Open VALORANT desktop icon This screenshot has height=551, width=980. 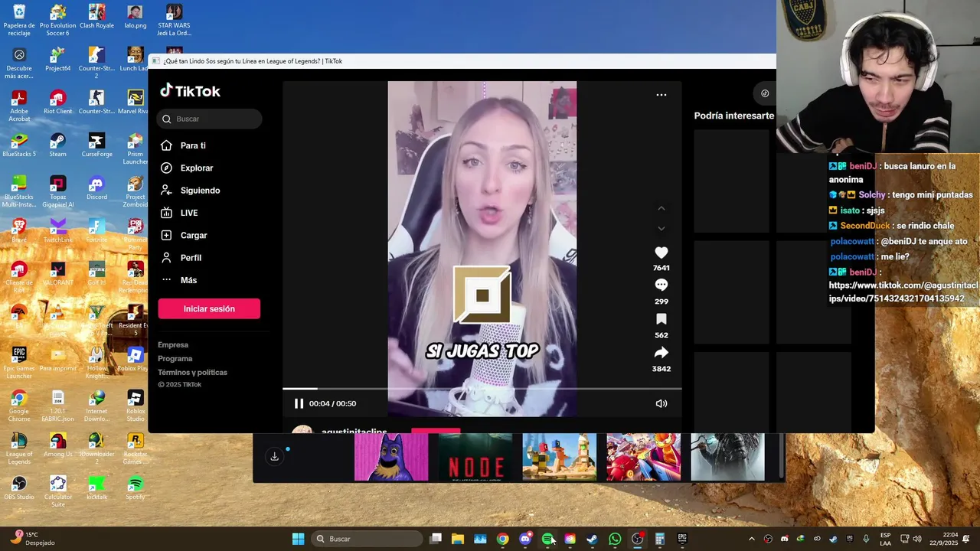57,273
